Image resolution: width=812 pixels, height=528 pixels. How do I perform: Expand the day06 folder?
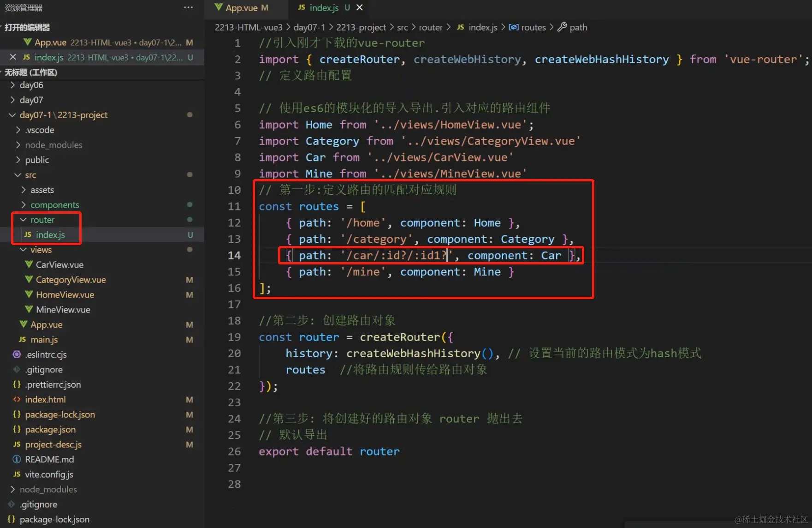(x=12, y=85)
